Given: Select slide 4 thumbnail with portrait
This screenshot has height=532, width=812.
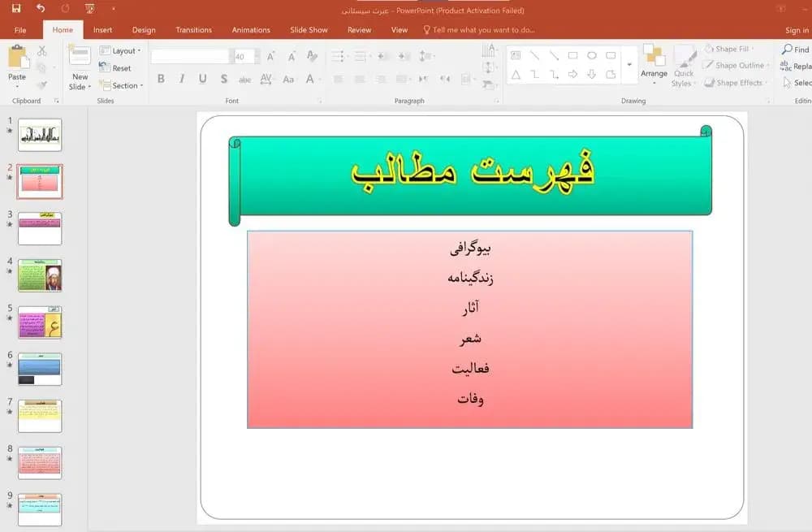Looking at the screenshot, I should click(x=40, y=275).
